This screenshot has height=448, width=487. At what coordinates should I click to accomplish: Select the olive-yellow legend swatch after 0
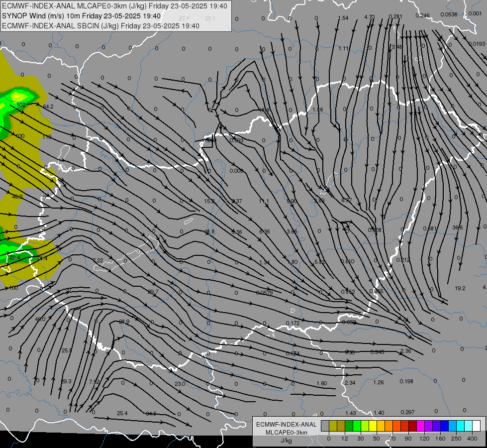(x=333, y=426)
